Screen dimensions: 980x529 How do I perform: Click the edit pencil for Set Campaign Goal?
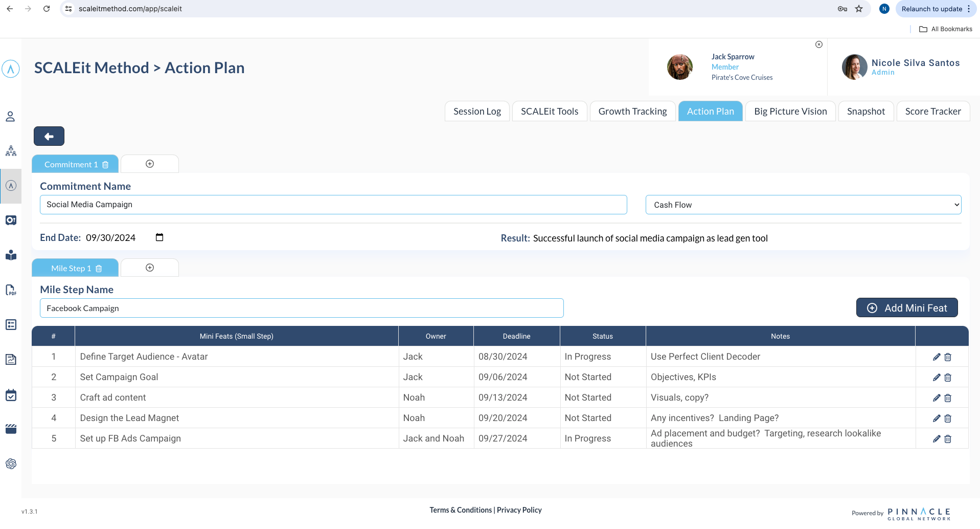[936, 378]
